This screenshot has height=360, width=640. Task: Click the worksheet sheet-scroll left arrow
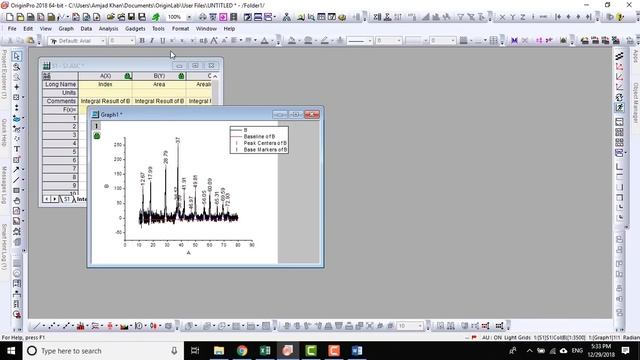tap(47, 199)
